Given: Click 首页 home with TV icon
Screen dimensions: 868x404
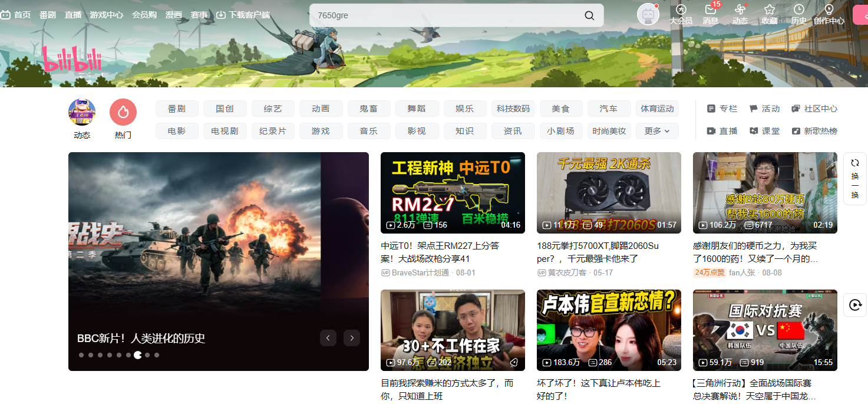Looking at the screenshot, I should [x=15, y=15].
